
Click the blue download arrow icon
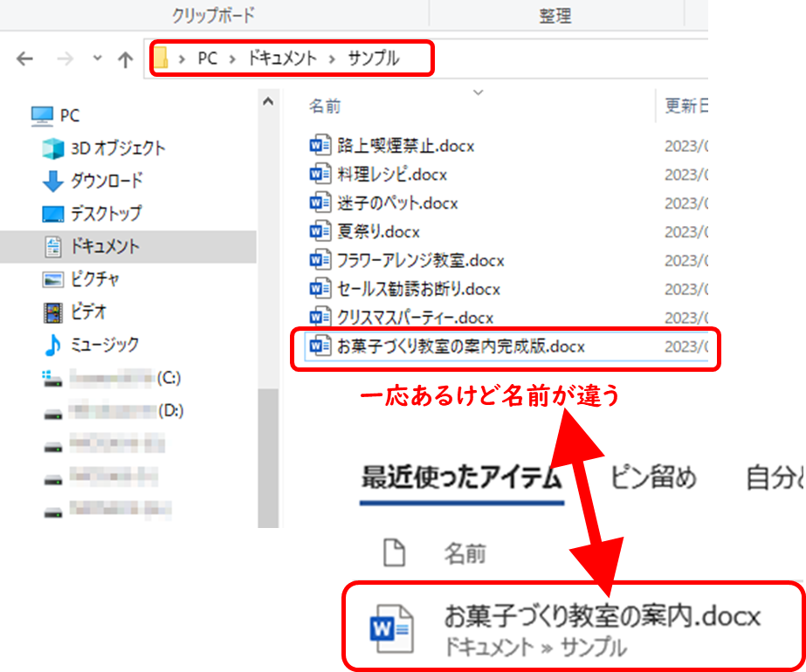point(53,182)
